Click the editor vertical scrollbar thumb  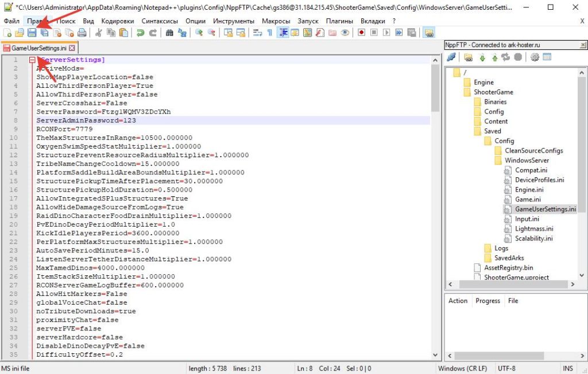435,88
